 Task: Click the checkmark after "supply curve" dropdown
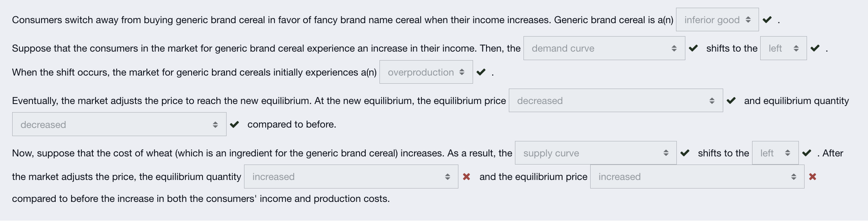(x=685, y=153)
